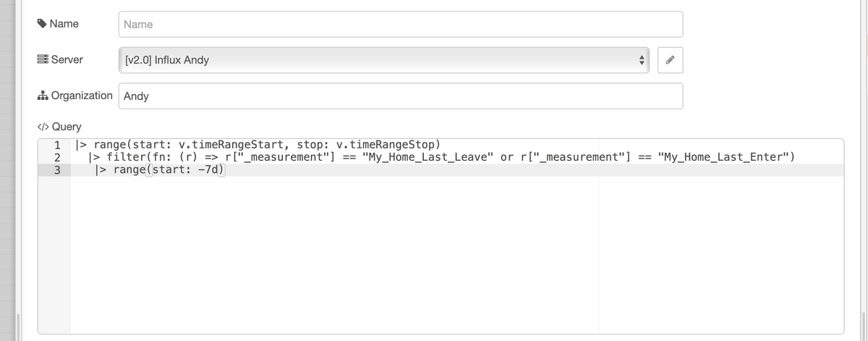This screenshot has height=341, width=868.
Task: Click the Server label text
Action: pos(67,59)
